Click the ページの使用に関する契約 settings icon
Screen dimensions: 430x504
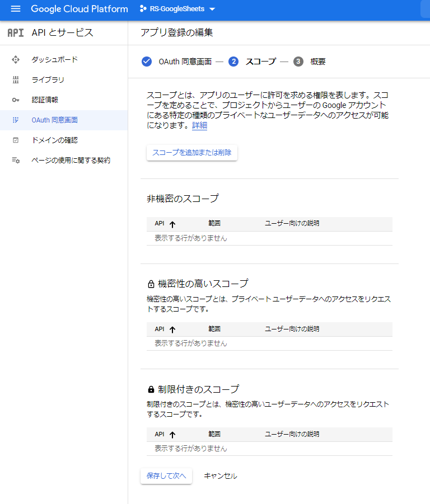tap(16, 160)
